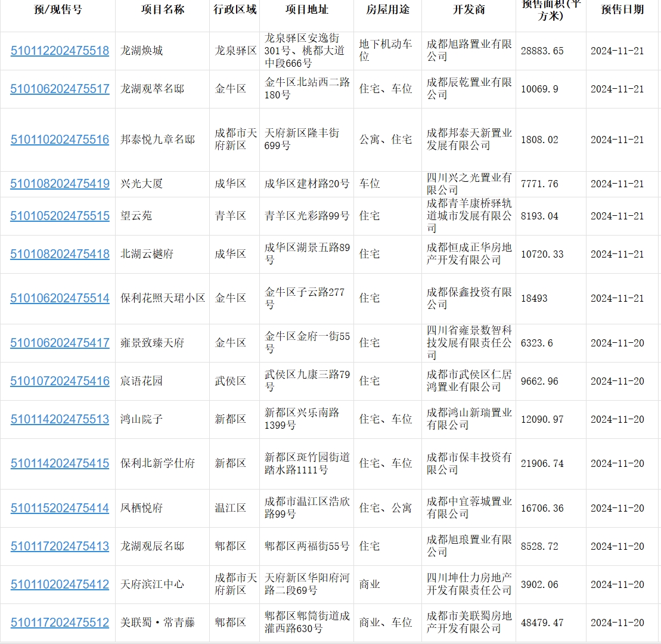Image resolution: width=661 pixels, height=644 pixels.
Task: Select project name 宸语花园
Action: [x=142, y=381]
